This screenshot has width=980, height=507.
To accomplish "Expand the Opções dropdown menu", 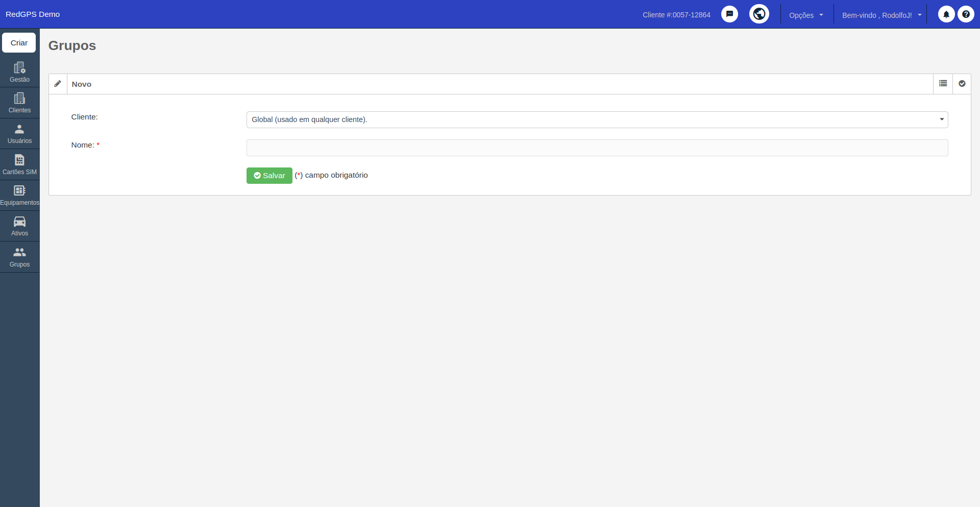I will point(806,15).
